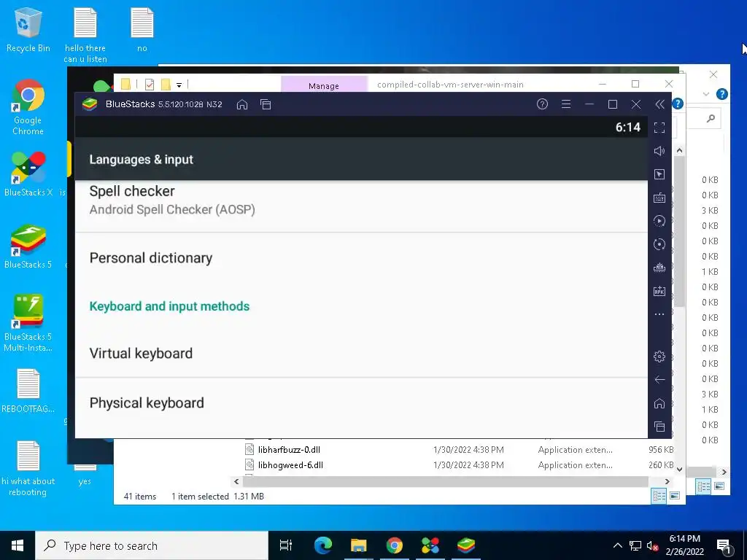Select REBOOTFAG text file on desktop
This screenshot has height=560, width=747.
[x=28, y=391]
